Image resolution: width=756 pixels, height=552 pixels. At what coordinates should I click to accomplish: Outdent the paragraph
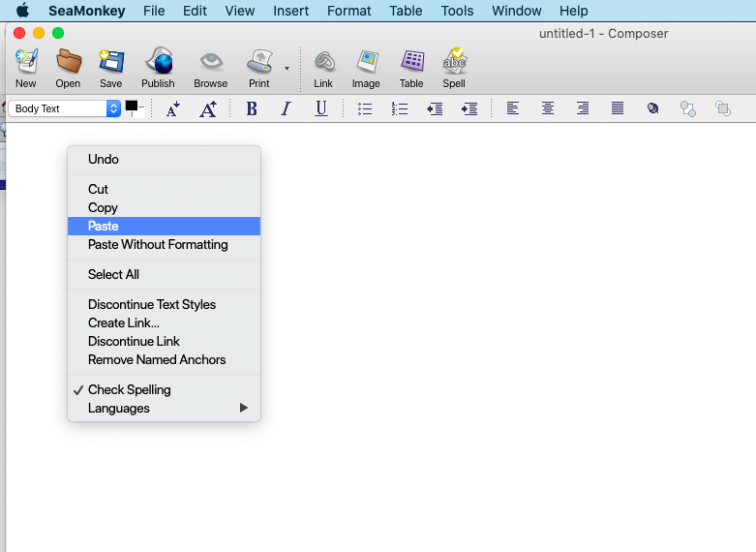coord(435,108)
